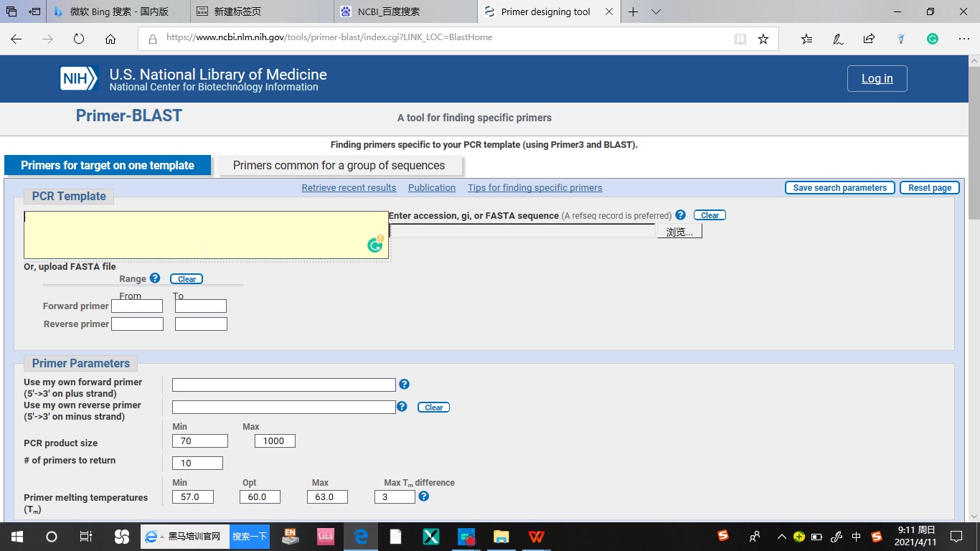Click 浏览 to upload FASTA file
Screen dimensions: 980x551
tap(679, 232)
